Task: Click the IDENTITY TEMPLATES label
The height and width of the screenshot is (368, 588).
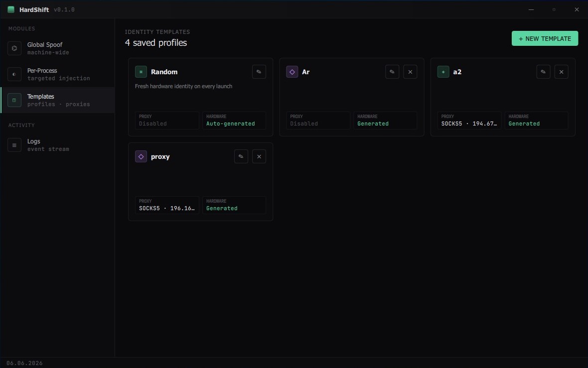Action: [x=157, y=32]
